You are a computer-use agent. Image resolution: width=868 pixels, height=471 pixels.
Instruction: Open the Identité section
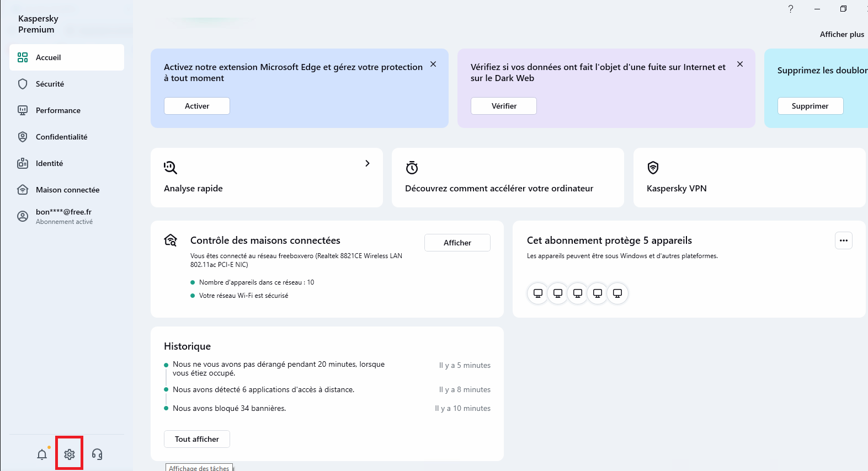click(67, 163)
